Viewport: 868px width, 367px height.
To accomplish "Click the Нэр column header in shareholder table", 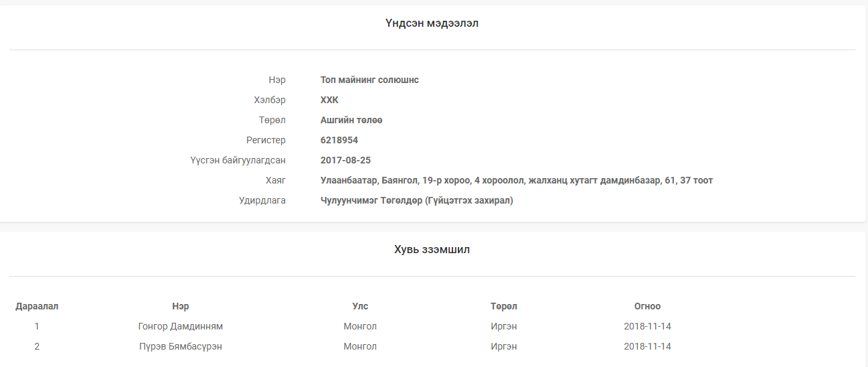I will [x=180, y=306].
